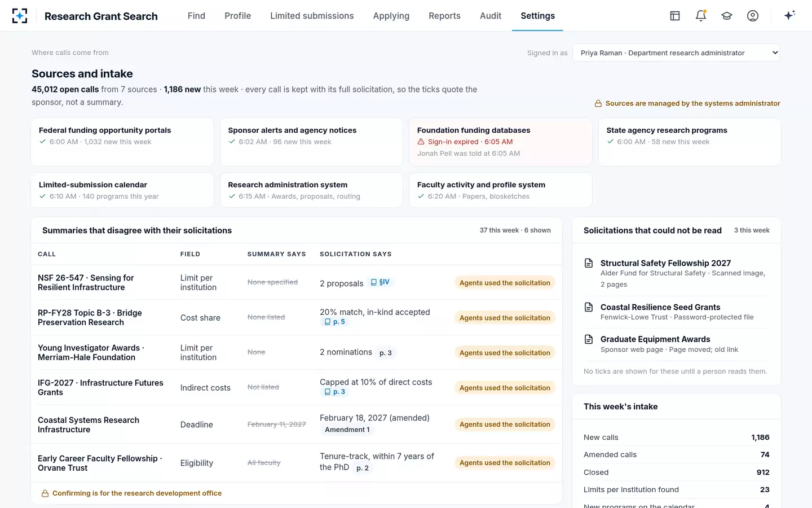Click p. 3 chip beside 2 nominations
Screen dimensions: 812x508
tap(386, 353)
